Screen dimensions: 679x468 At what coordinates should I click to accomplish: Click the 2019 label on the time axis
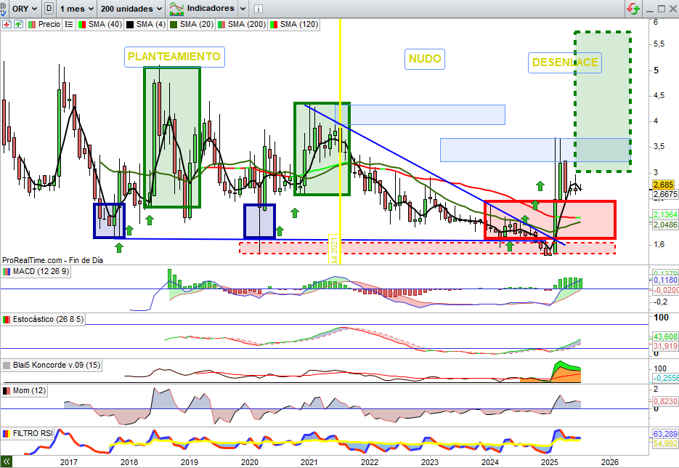click(x=189, y=462)
